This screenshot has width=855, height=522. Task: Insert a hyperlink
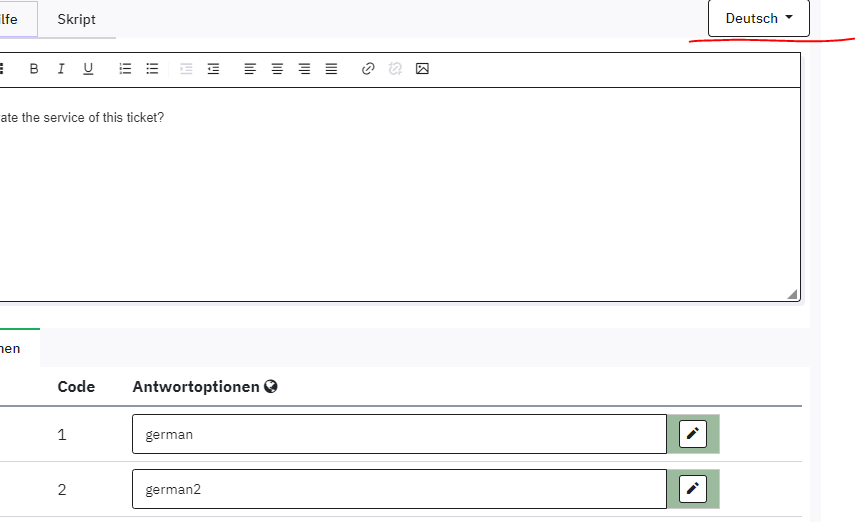[368, 69]
